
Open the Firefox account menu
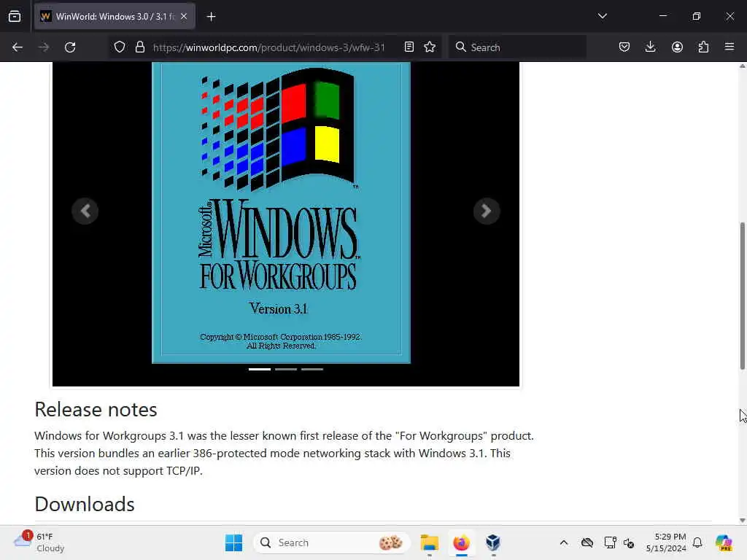(x=677, y=47)
